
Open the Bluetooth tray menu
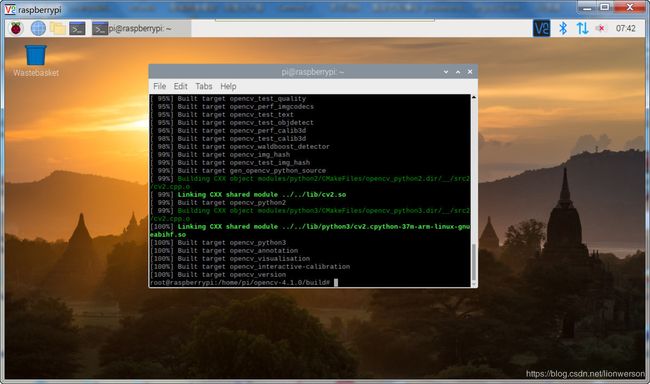[x=563, y=28]
